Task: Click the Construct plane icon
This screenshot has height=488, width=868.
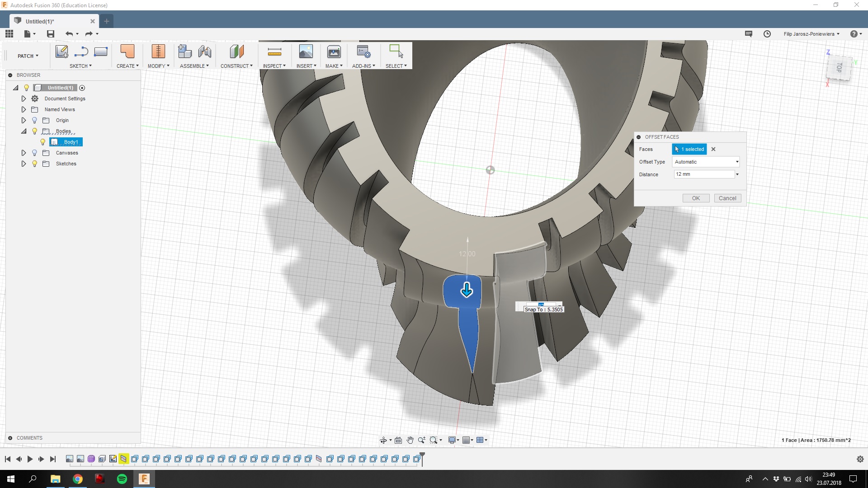Action: 236,52
